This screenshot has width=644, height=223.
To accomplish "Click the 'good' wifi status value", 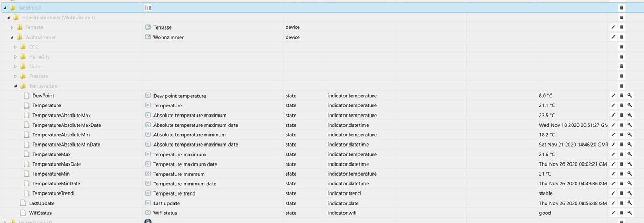I will point(545,213).
